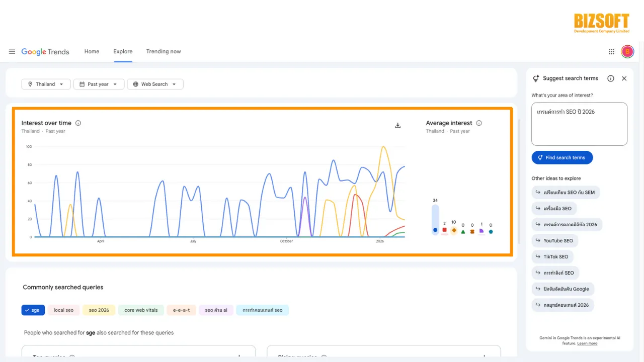
Task: Click inside the area of interest text box
Action: (579, 123)
